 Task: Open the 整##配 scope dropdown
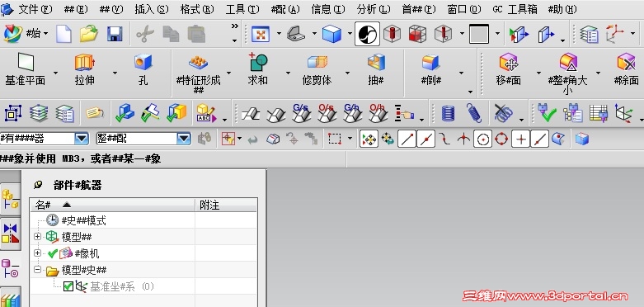[184, 139]
